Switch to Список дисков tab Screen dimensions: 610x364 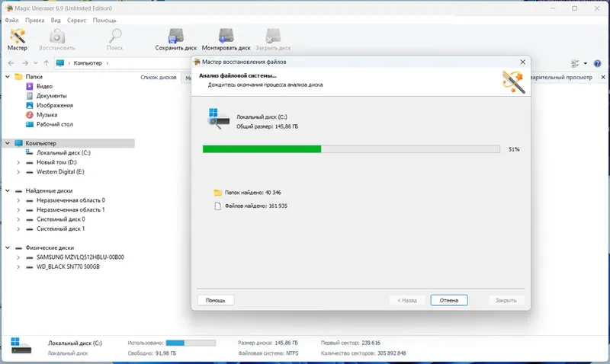coord(159,78)
